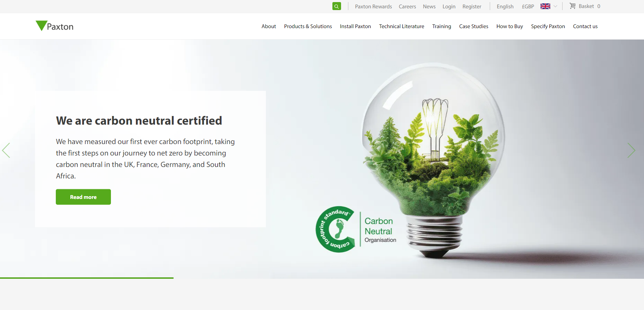Click the green search icon

[x=336, y=6]
